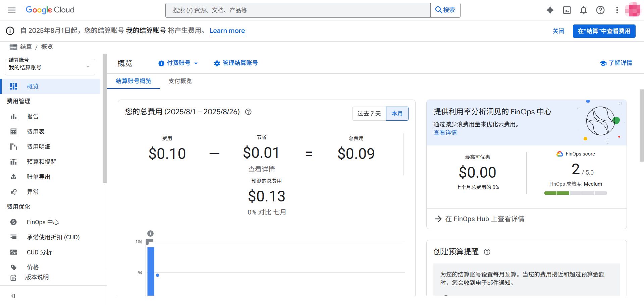Screen dimensions: 644x305
Task: Click the Google Cloud logo
Action: (50, 10)
